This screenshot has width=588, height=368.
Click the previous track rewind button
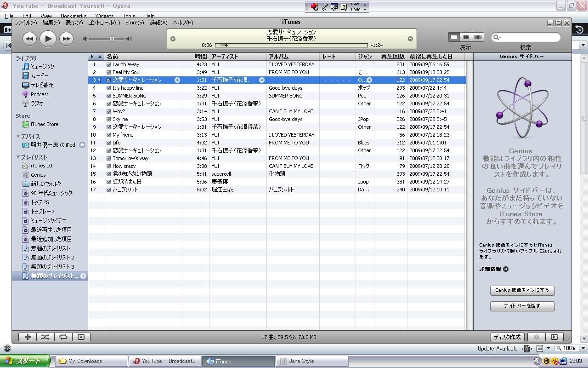tap(29, 39)
